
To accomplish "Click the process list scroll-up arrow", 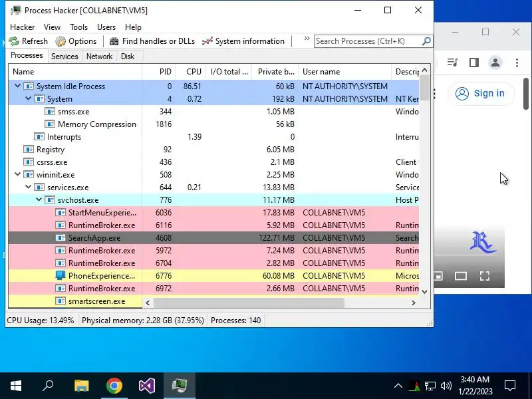I will pyautogui.click(x=424, y=70).
